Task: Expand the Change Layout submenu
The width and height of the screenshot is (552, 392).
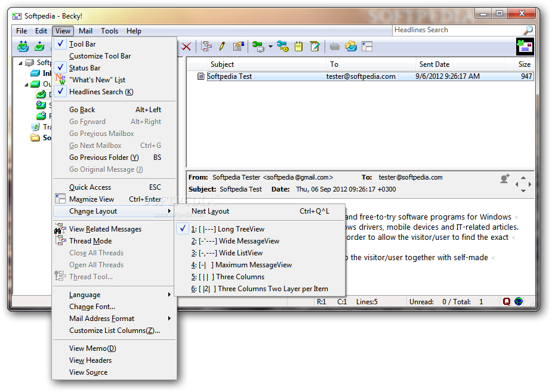Action: (115, 211)
